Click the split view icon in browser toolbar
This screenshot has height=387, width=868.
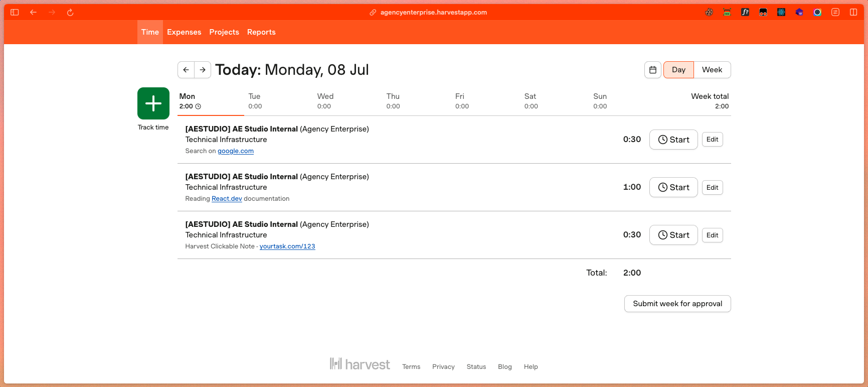853,13
